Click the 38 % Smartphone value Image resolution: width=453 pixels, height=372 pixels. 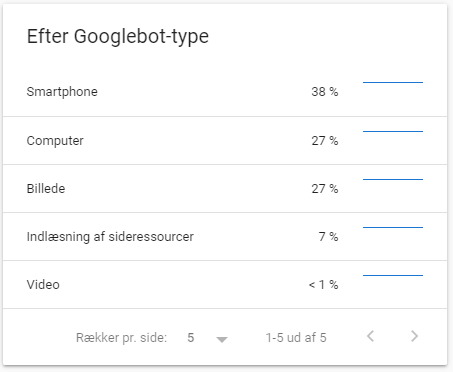pos(325,92)
